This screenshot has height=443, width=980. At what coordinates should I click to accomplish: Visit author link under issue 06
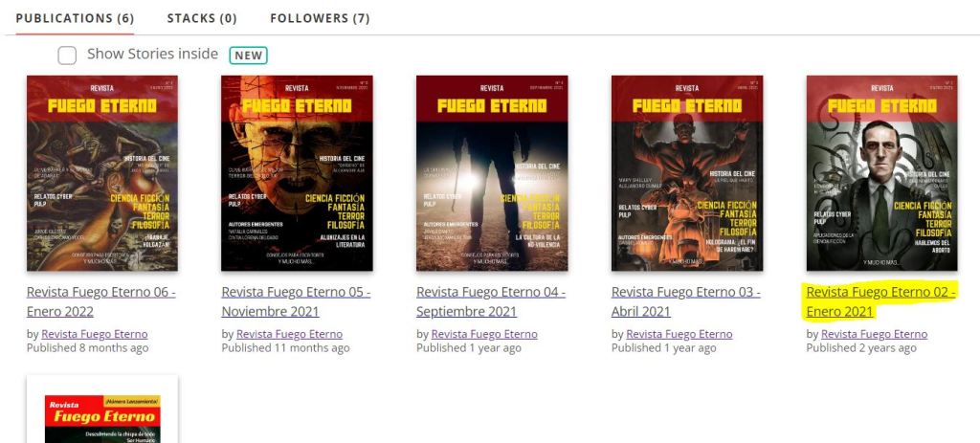tap(95, 334)
